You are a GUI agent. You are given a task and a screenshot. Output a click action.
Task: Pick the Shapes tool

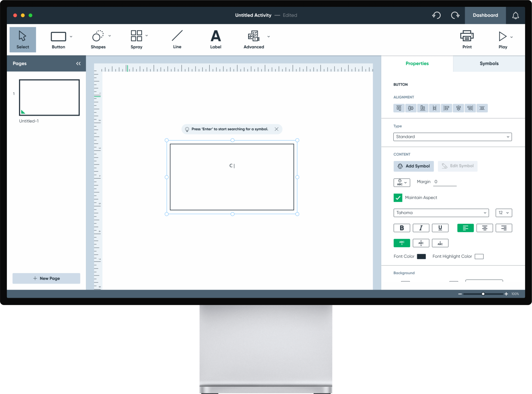(98, 39)
